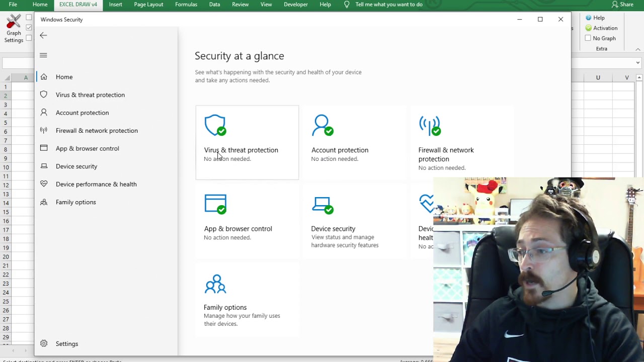Viewport: 644px width, 362px height.
Task: Select row header 12 in Excel
Action: [6, 185]
